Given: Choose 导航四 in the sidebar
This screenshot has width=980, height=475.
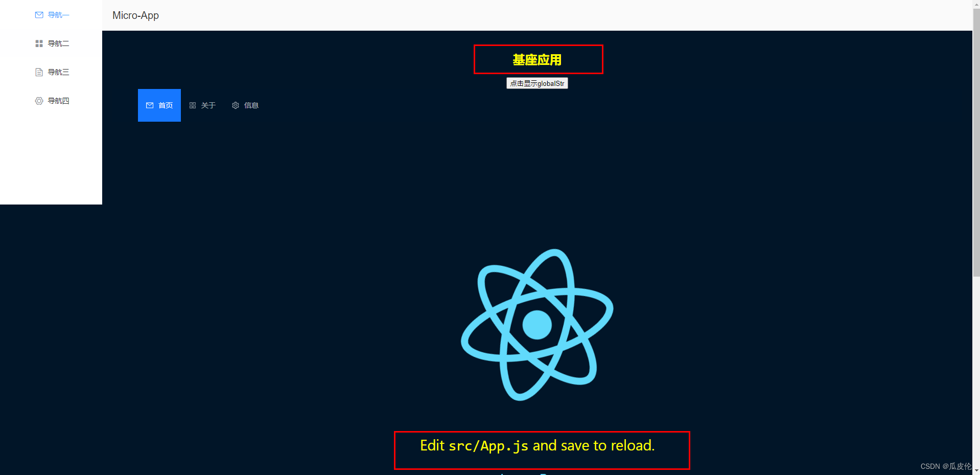Looking at the screenshot, I should click(x=51, y=101).
